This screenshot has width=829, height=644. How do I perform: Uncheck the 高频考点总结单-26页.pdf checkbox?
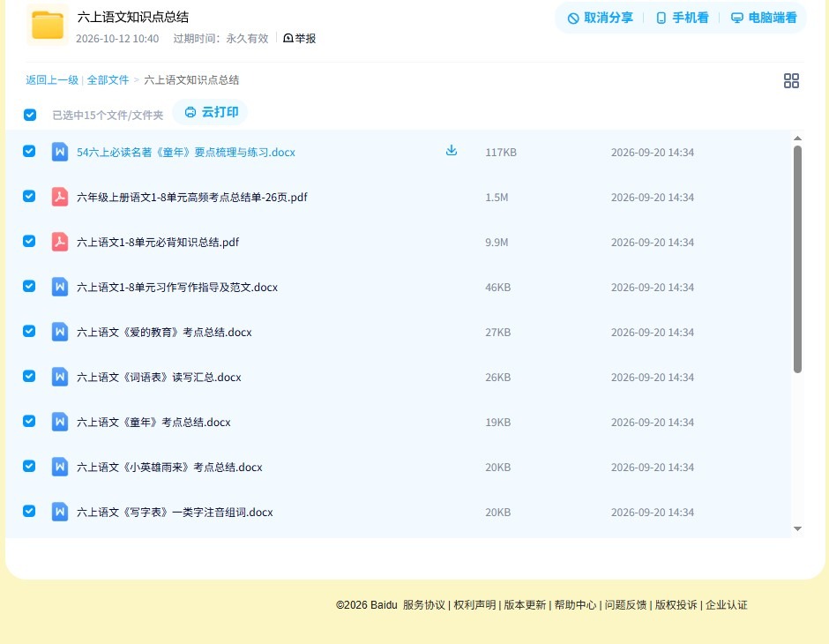tap(29, 196)
